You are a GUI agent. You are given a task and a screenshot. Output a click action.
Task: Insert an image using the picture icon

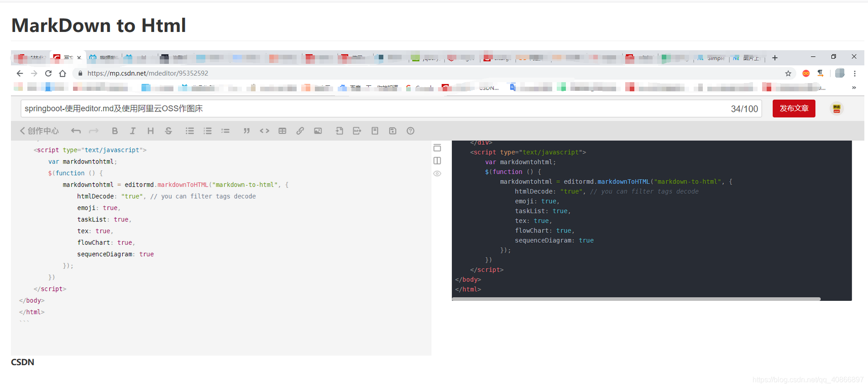pos(318,131)
